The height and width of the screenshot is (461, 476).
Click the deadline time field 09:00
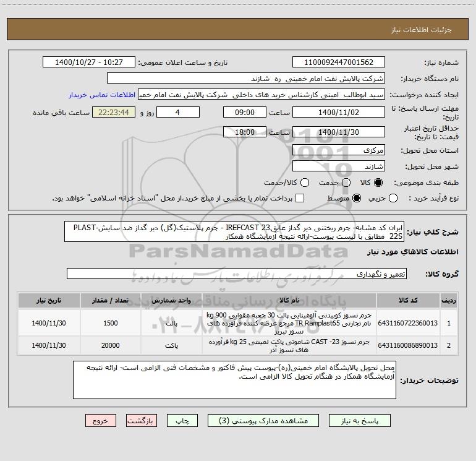pyautogui.click(x=245, y=113)
